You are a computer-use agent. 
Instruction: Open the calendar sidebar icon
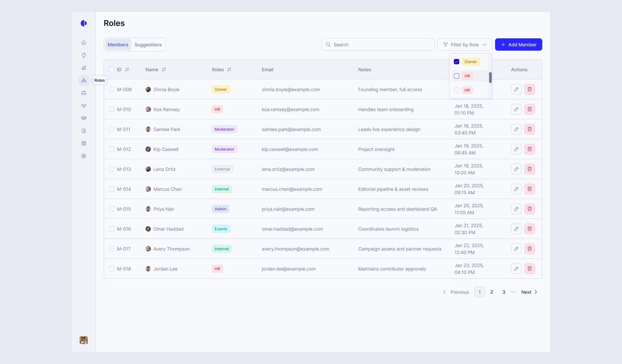point(84,143)
